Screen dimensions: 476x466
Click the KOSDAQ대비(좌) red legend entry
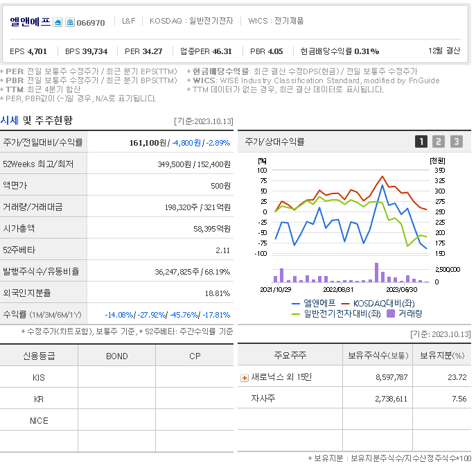[x=378, y=303]
